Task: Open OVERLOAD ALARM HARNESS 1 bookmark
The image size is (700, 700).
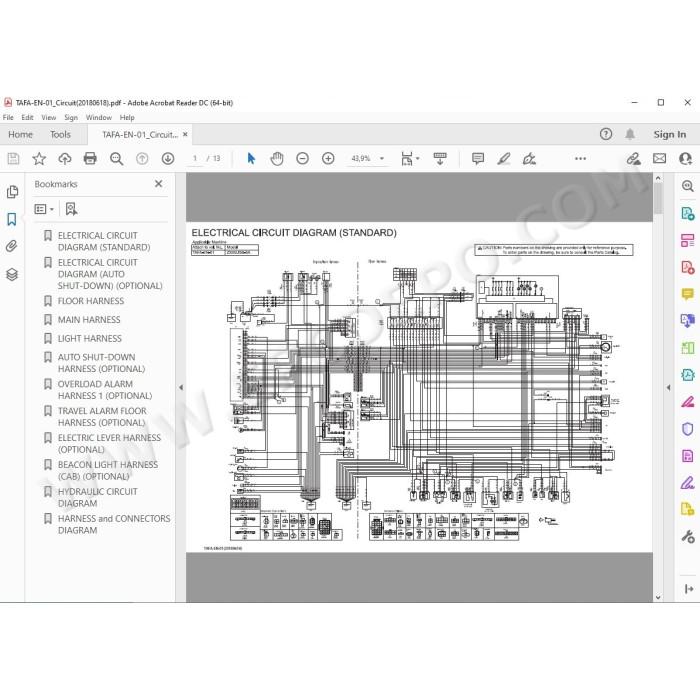Action: [104, 390]
